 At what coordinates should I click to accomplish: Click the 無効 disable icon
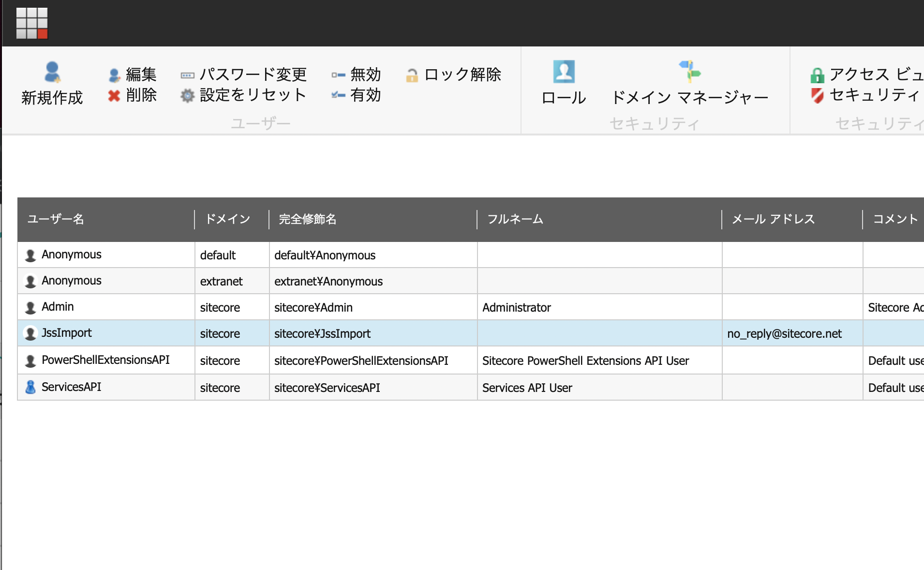(x=338, y=75)
